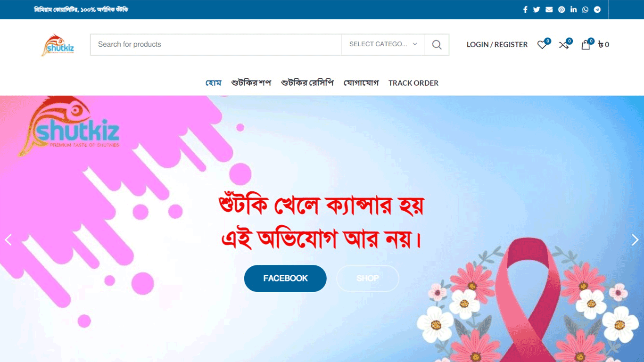Screen dimensions: 644x362
Task: Open the Telegram icon in top bar
Action: click(597, 9)
